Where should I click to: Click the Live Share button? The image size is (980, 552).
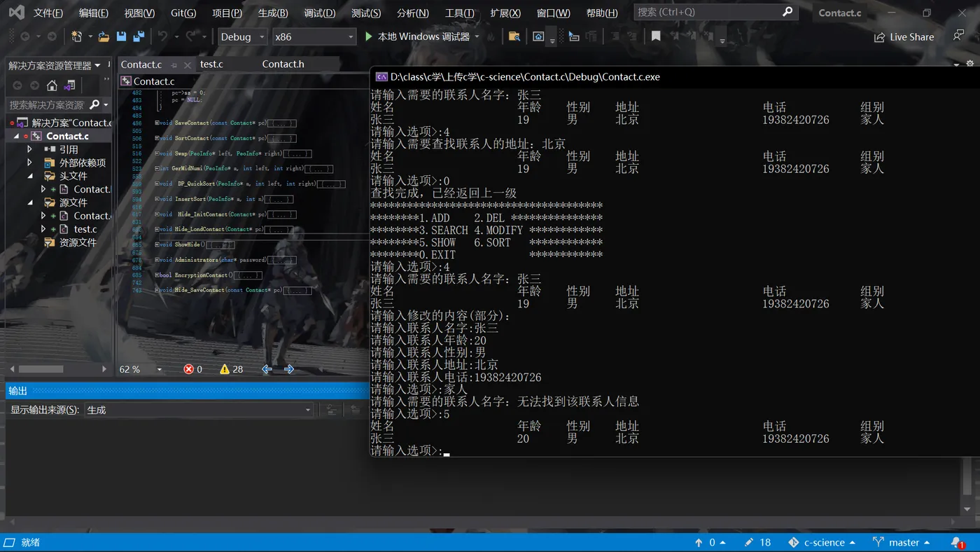tap(904, 37)
